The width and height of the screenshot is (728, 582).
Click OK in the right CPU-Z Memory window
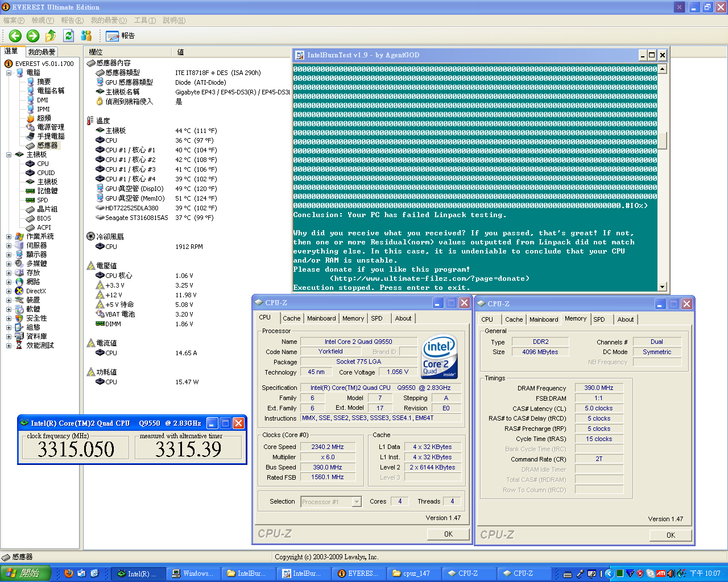coord(671,535)
